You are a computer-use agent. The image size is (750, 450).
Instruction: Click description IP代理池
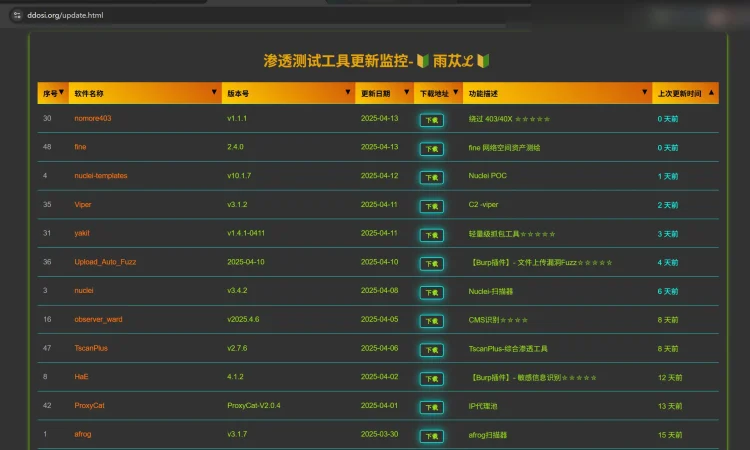click(x=483, y=406)
